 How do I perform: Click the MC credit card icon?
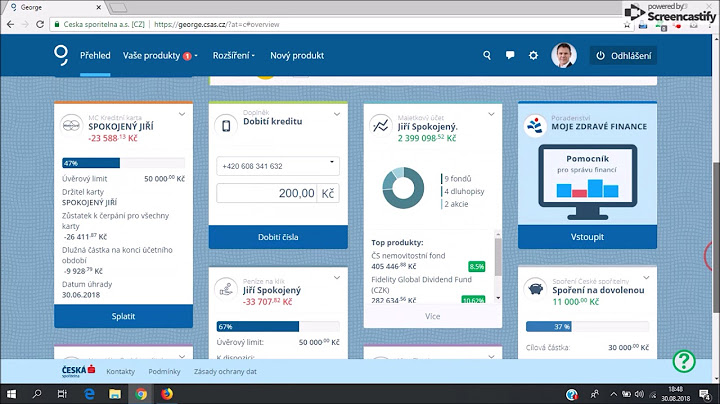[71, 125]
